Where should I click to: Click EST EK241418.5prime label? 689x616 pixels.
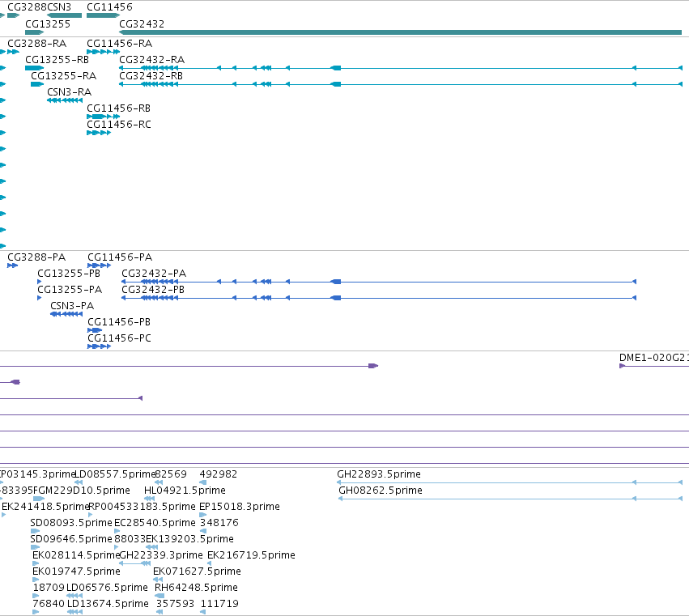[x=45, y=507]
